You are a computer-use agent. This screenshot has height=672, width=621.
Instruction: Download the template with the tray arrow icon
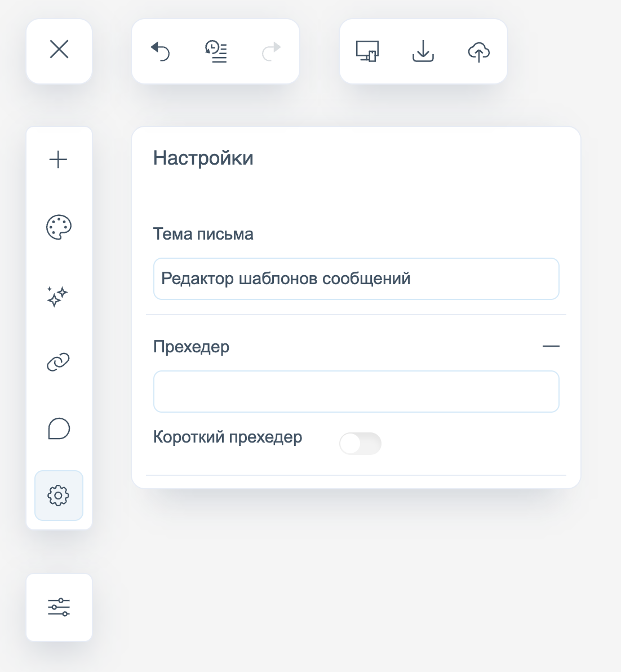click(423, 51)
